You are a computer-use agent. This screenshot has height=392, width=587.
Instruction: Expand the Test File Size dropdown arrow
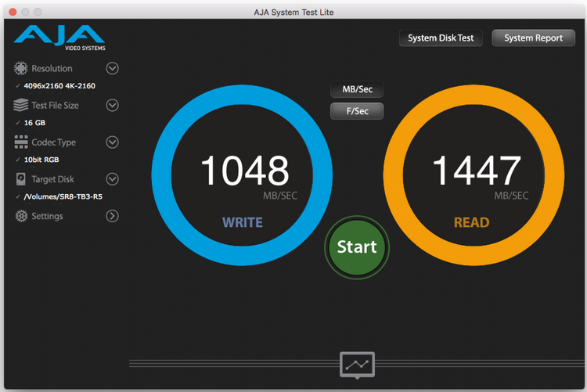pos(112,105)
